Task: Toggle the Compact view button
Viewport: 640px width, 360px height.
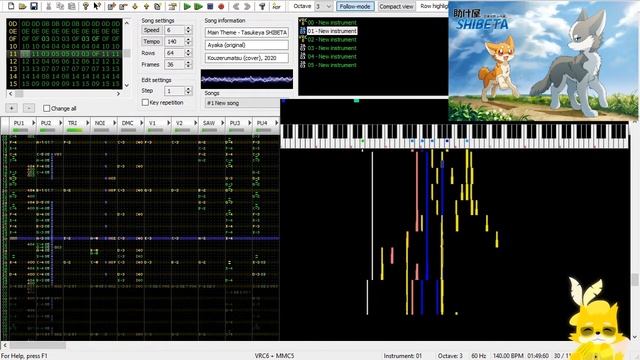Action: coord(396,6)
